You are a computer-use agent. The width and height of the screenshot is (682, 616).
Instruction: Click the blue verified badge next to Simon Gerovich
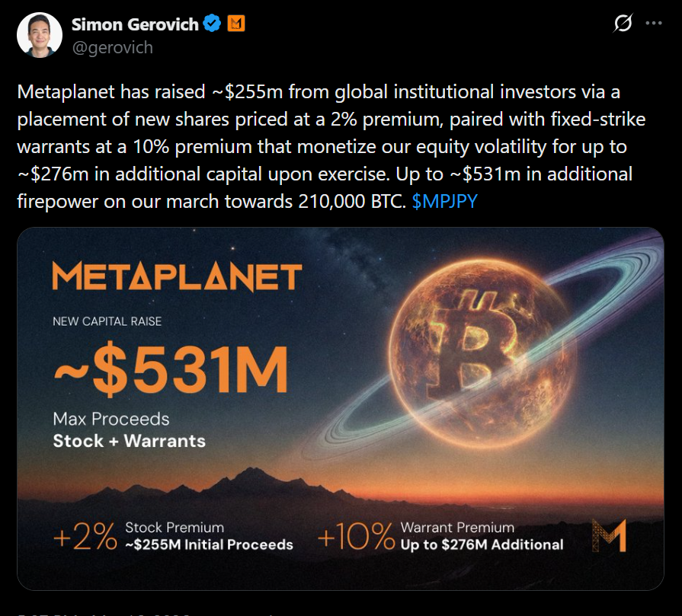(211, 23)
